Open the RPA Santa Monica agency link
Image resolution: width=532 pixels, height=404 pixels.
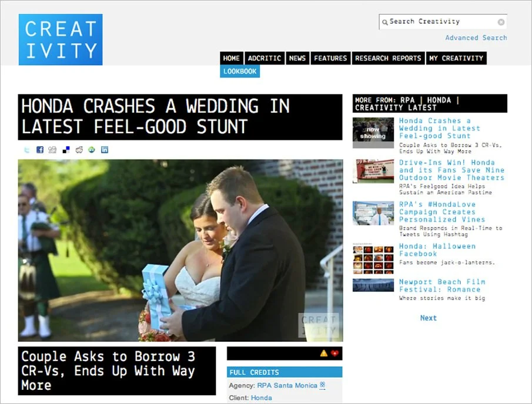click(287, 385)
